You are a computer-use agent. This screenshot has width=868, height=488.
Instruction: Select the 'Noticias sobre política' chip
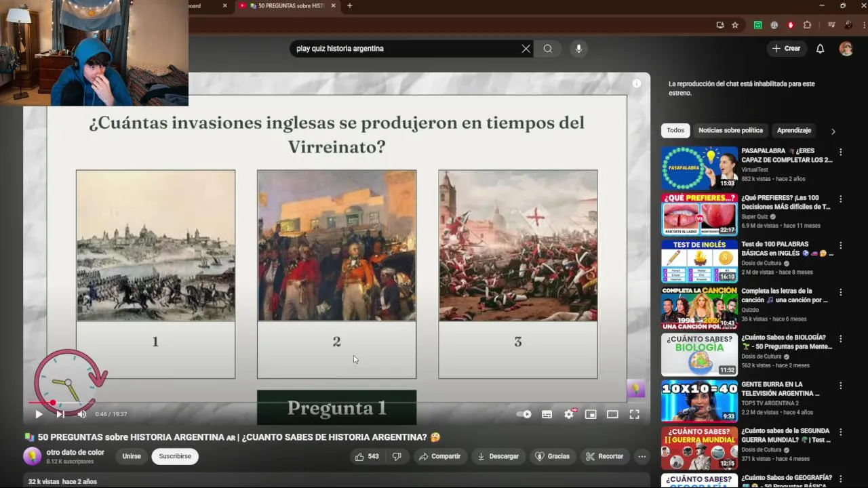(x=730, y=131)
